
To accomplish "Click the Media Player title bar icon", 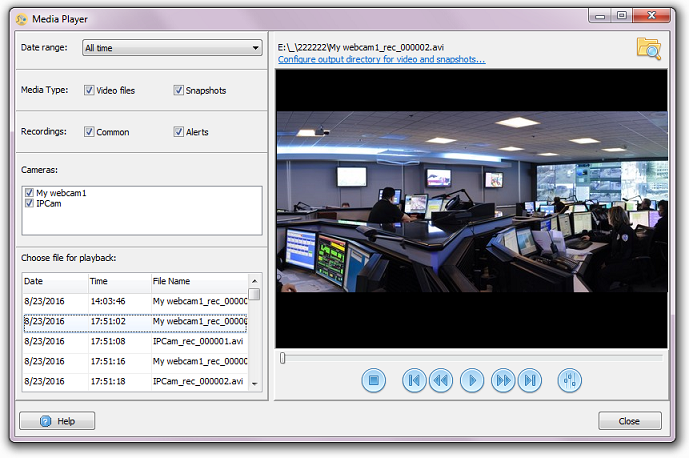I will click(21, 16).
